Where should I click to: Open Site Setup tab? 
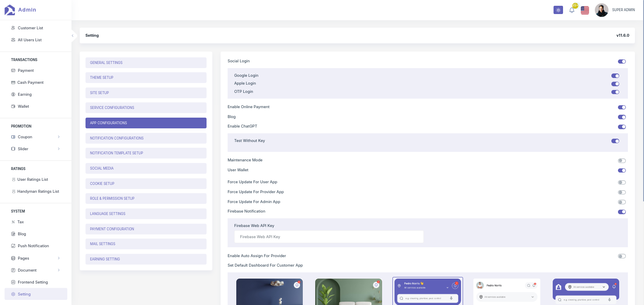tap(146, 93)
